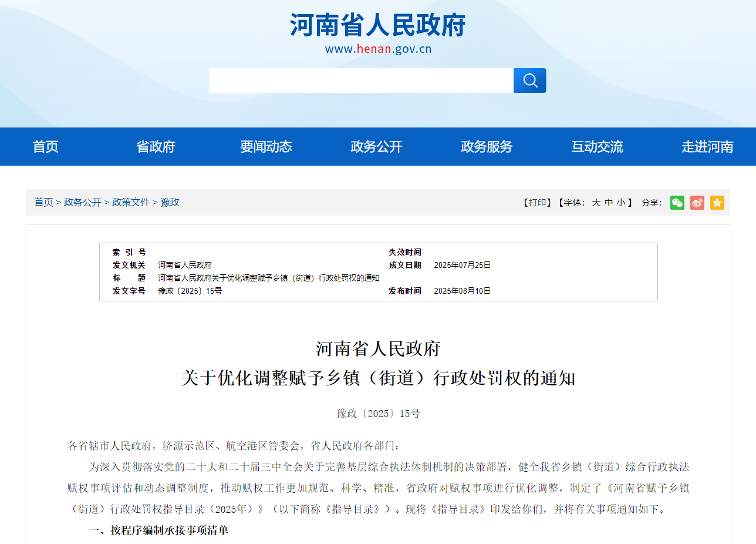Image resolution: width=756 pixels, height=544 pixels.
Task: Go to 豫政 in the breadcrumb
Action: tap(170, 202)
